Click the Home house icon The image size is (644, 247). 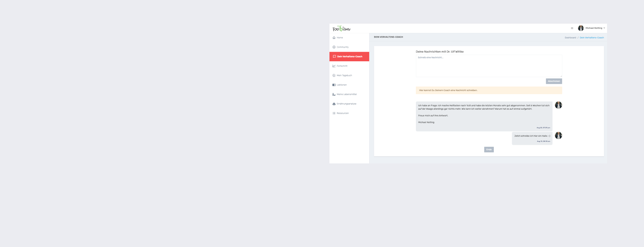coord(334,38)
